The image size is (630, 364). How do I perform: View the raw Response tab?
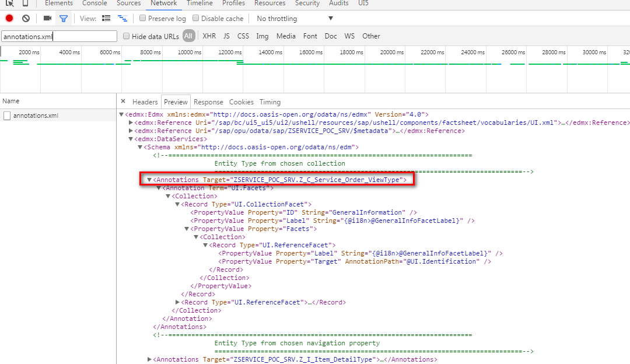pyautogui.click(x=208, y=102)
